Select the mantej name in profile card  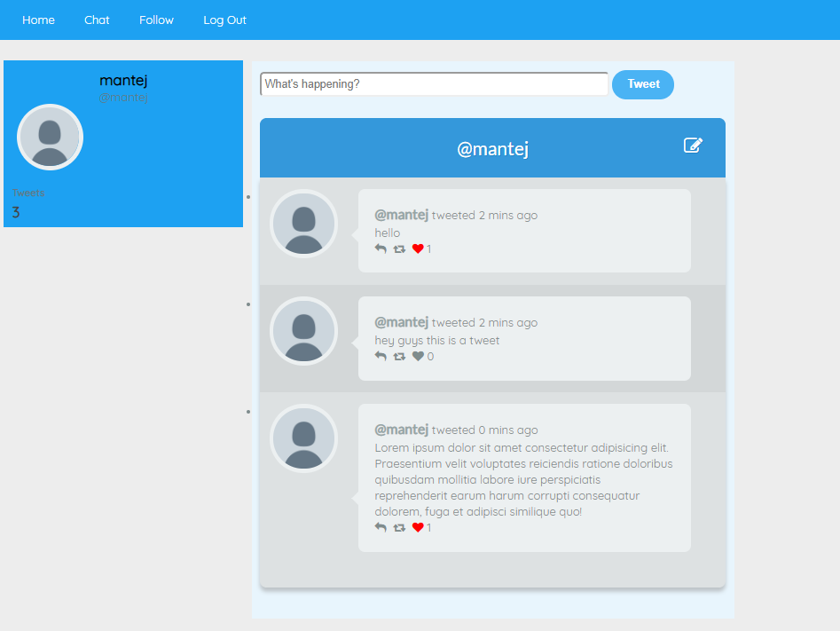click(x=123, y=81)
